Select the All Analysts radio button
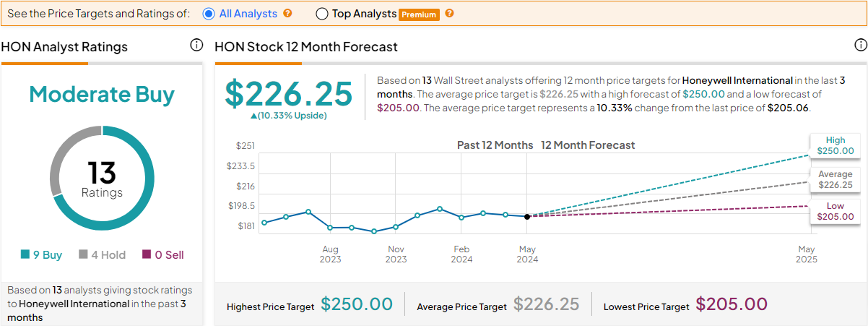This screenshot has width=868, height=326. pos(209,14)
